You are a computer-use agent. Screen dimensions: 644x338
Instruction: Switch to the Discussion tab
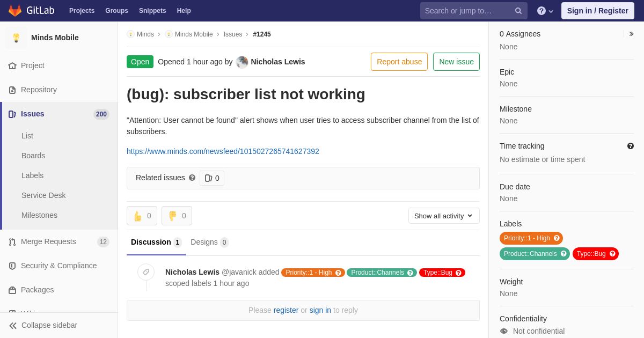(x=156, y=243)
